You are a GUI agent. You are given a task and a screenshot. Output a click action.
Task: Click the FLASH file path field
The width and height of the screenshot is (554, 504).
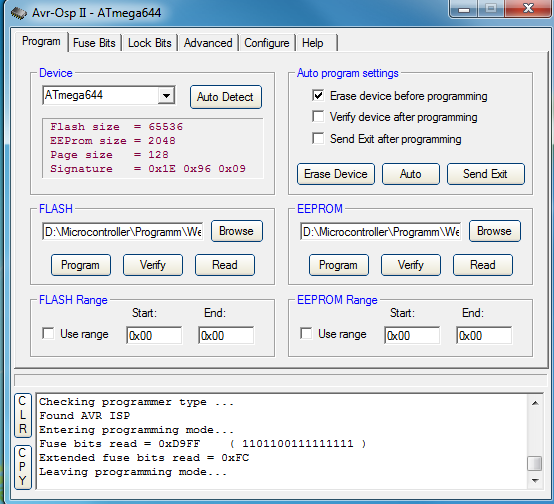click(x=123, y=232)
